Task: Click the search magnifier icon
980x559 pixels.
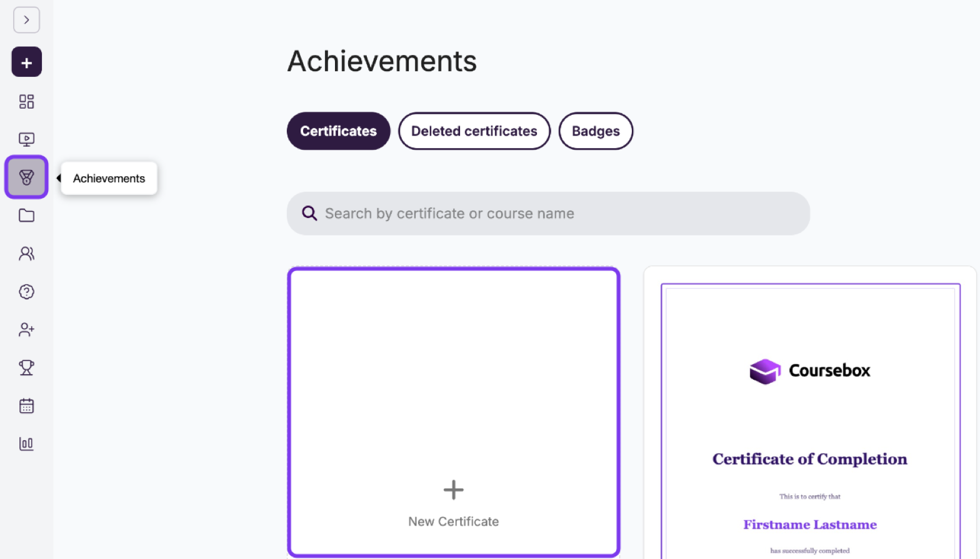Action: [x=309, y=214]
